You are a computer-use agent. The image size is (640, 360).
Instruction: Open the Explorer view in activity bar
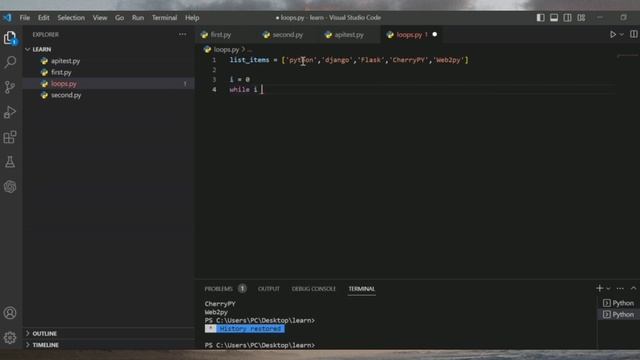(10, 38)
